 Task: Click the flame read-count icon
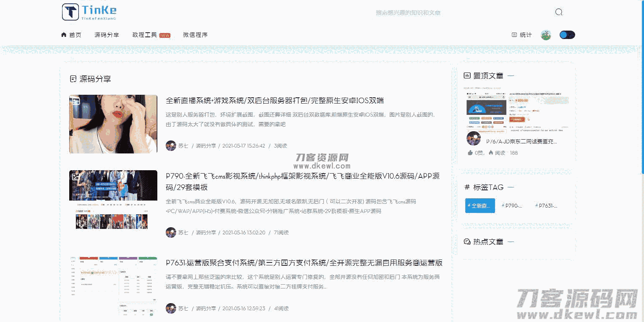click(x=490, y=153)
